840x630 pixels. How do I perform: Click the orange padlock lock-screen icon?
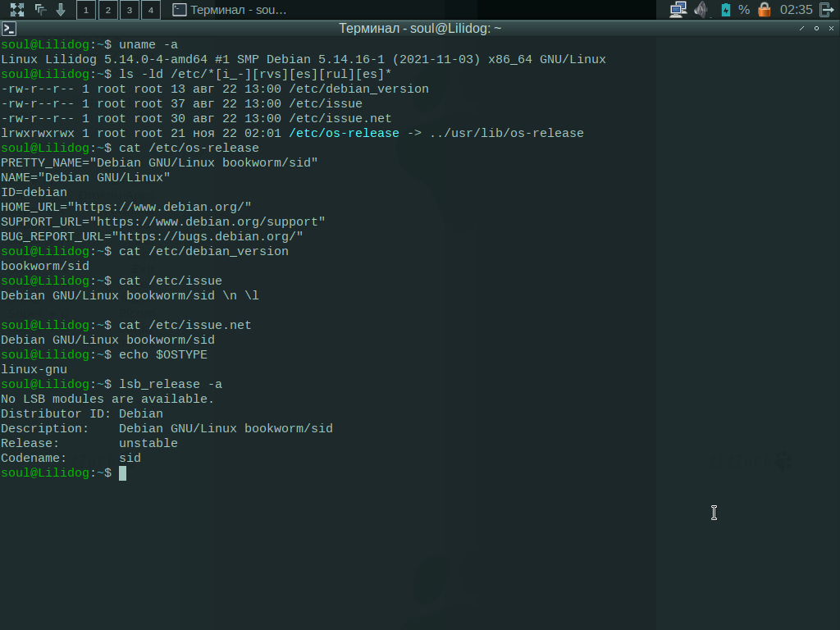pyautogui.click(x=765, y=10)
